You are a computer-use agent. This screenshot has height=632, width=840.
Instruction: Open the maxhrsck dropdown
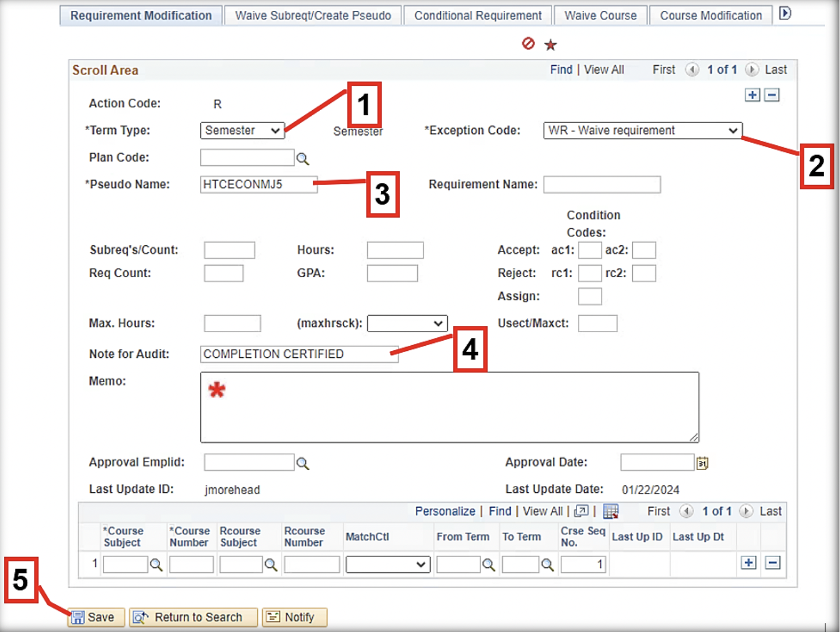(407, 324)
